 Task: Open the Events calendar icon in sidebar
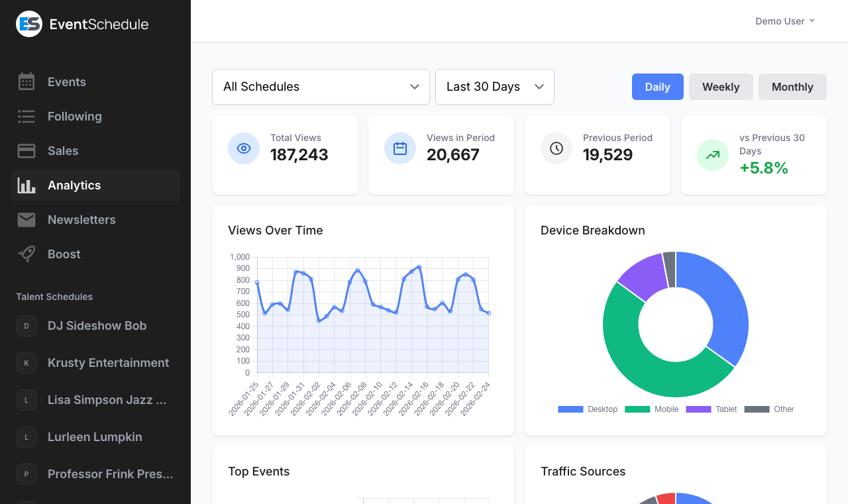click(x=26, y=81)
